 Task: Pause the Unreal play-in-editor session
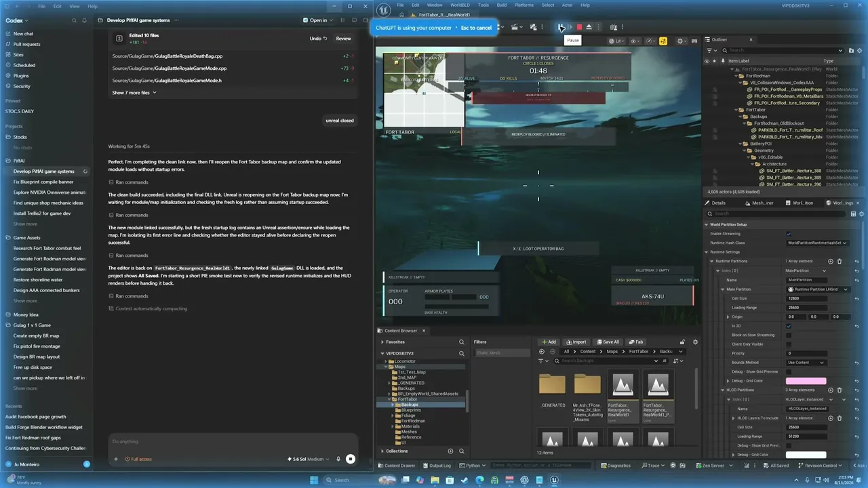(x=561, y=27)
